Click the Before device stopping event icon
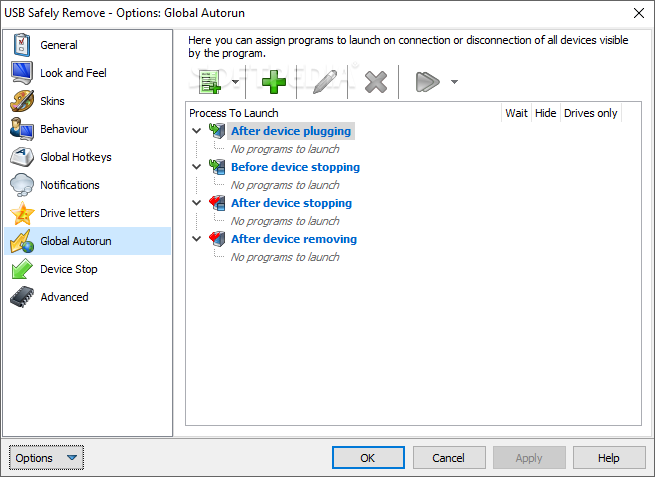 [x=217, y=167]
